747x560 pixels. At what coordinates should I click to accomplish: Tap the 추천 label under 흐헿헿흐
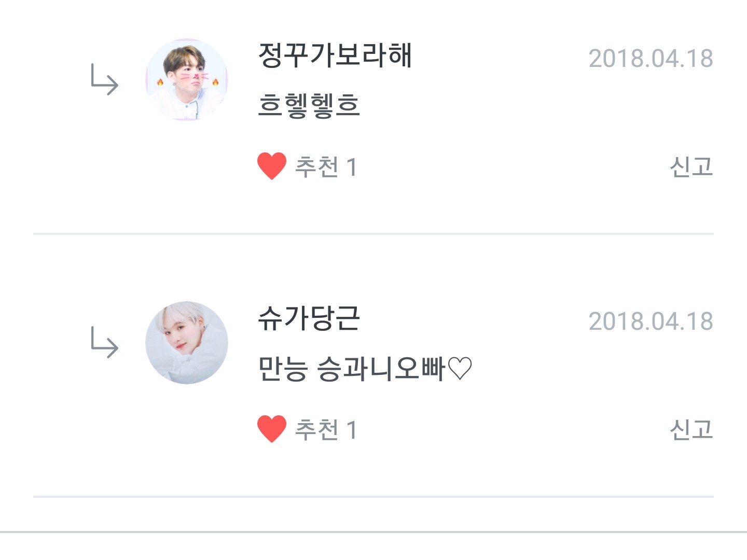(316, 167)
